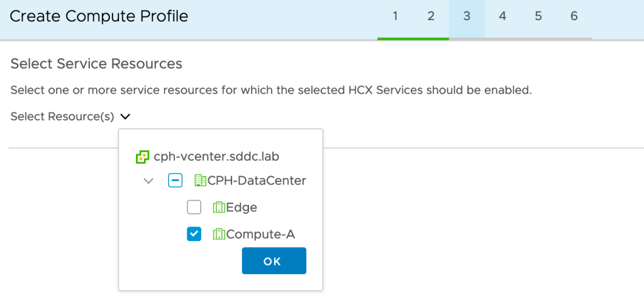This screenshot has height=297, width=644.
Task: Jump to wizard step 6
Action: (574, 16)
